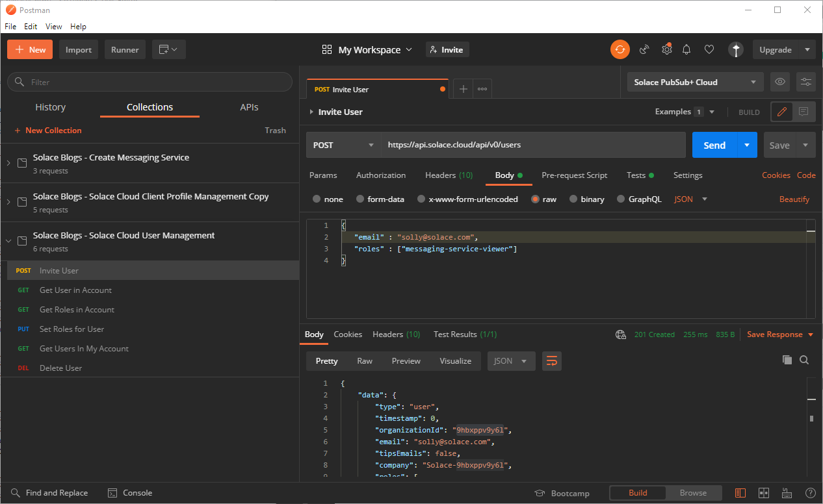Open the POST method dropdown
Screen dimensions: 823x504
coord(343,145)
